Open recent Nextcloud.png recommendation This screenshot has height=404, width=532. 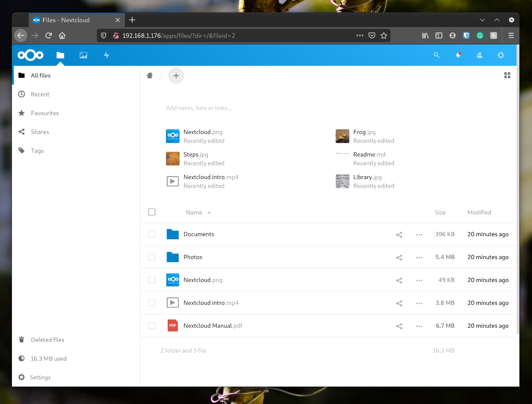195,136
